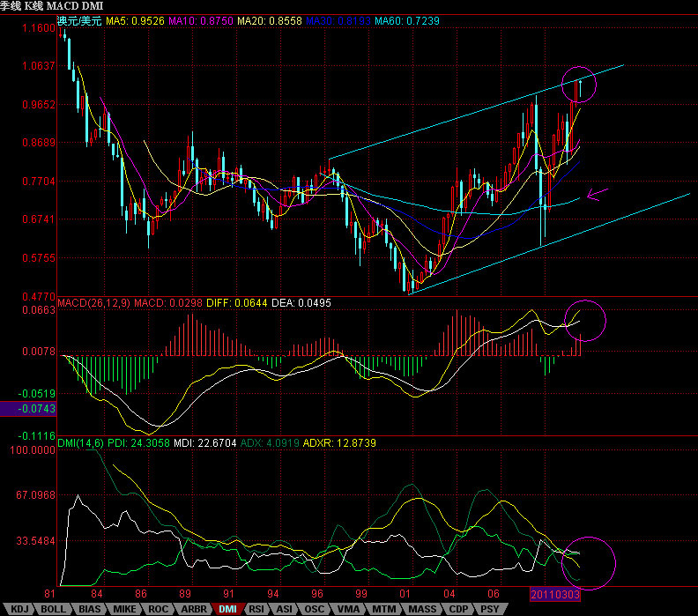Select the ASI indicator tab

[x=285, y=609]
